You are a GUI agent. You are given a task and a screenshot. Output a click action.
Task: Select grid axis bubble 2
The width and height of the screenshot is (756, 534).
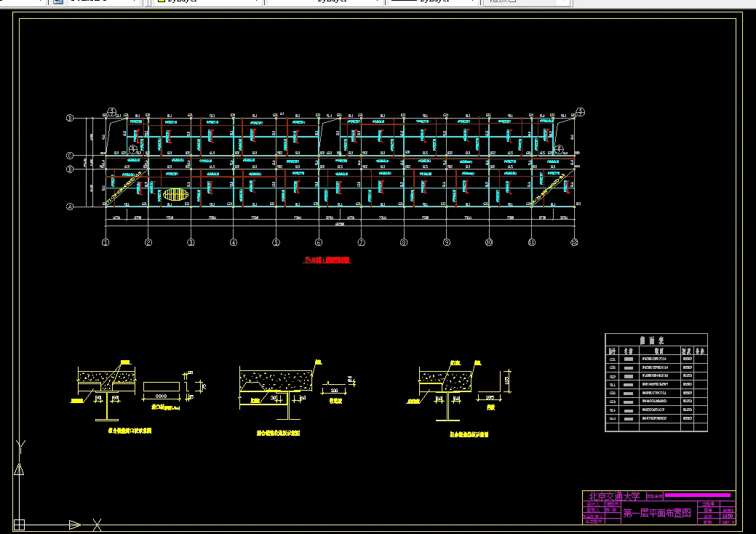148,242
